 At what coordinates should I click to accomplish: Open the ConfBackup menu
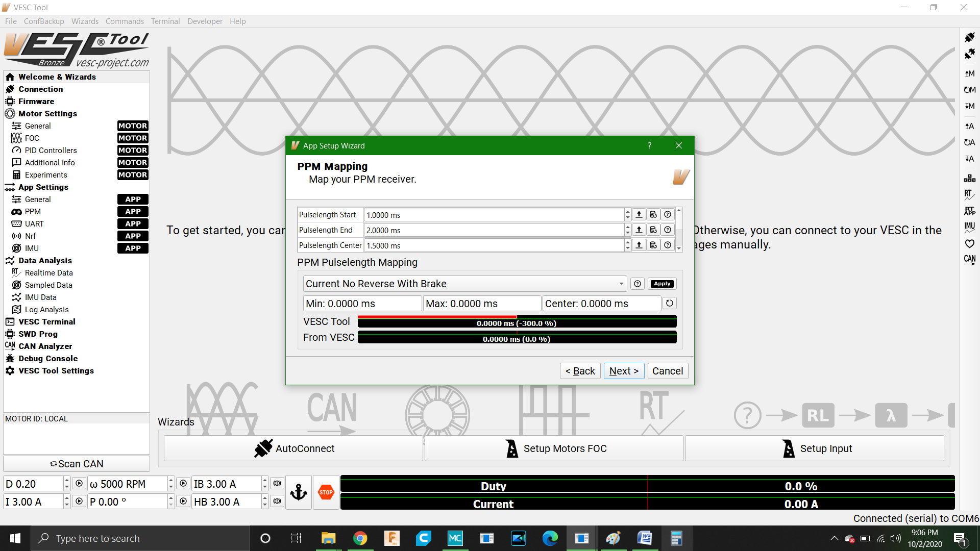pos(44,21)
